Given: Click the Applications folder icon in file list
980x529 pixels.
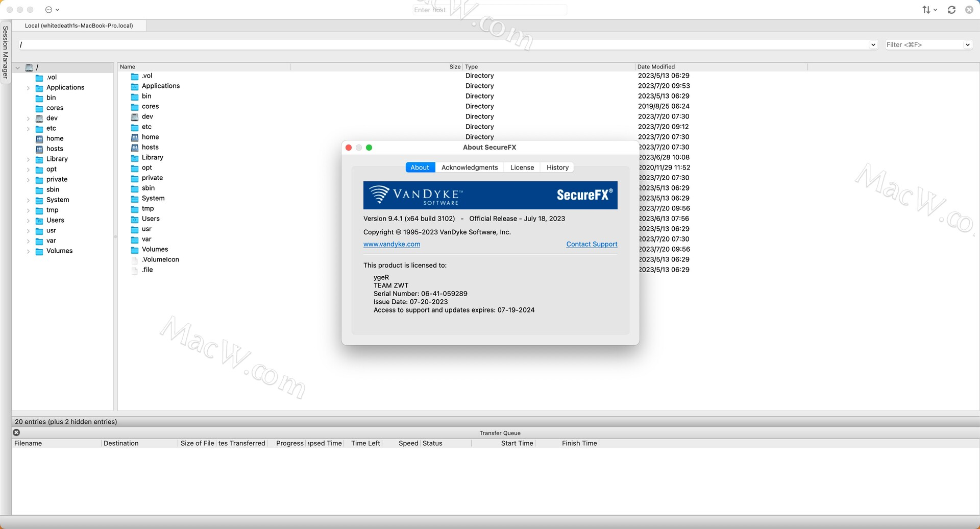Looking at the screenshot, I should [135, 86].
